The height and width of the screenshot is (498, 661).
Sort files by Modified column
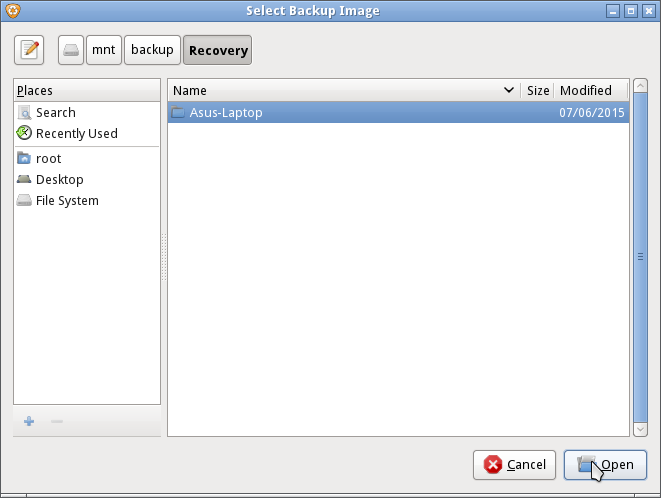click(590, 90)
